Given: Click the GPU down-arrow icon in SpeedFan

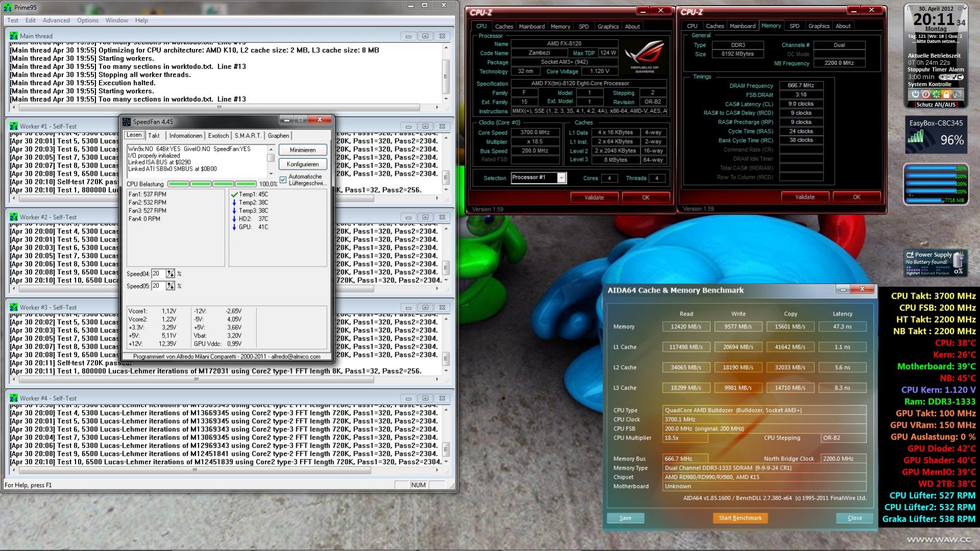Looking at the screenshot, I should (x=234, y=227).
